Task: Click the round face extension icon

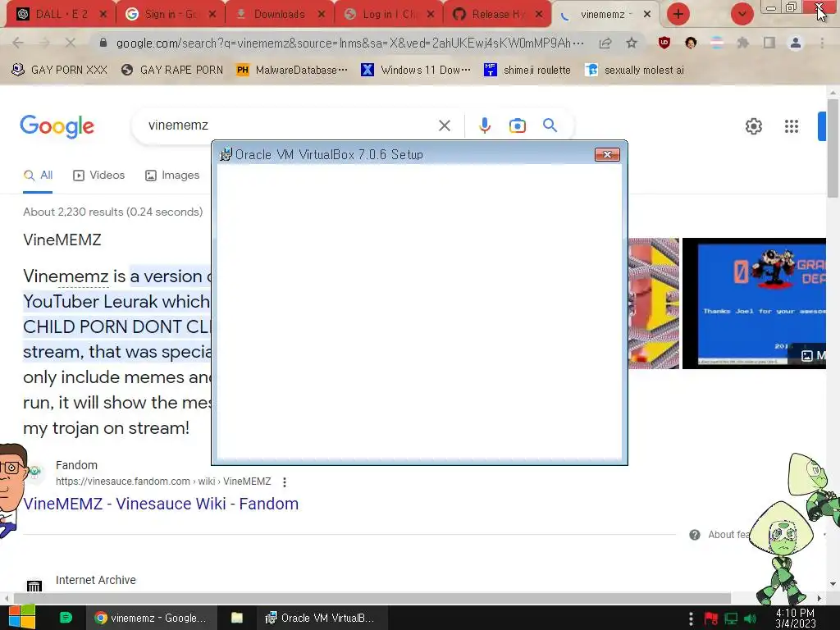Action: click(x=691, y=43)
